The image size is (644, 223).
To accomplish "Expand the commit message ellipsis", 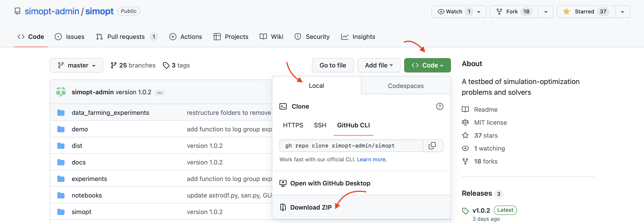I will tap(159, 93).
